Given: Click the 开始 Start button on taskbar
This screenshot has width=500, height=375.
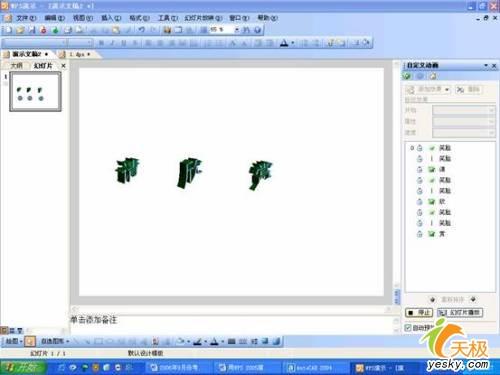Looking at the screenshot, I should 23,368.
